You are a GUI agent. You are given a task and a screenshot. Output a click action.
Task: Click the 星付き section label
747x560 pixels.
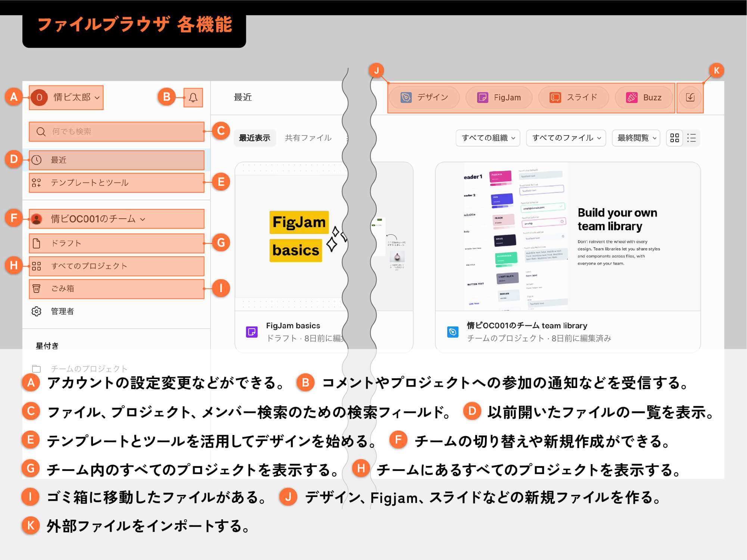47,346
